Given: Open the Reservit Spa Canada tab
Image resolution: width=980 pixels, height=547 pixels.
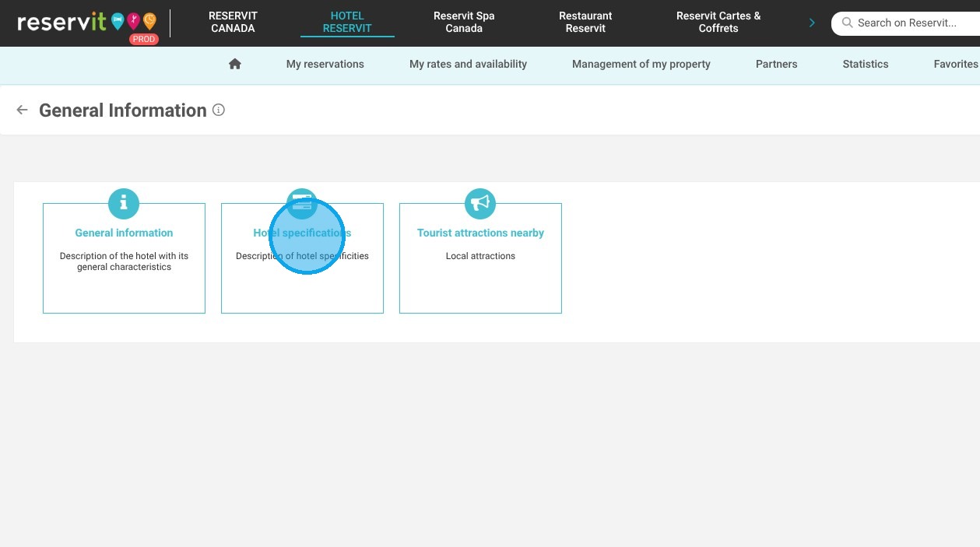Looking at the screenshot, I should pyautogui.click(x=464, y=22).
